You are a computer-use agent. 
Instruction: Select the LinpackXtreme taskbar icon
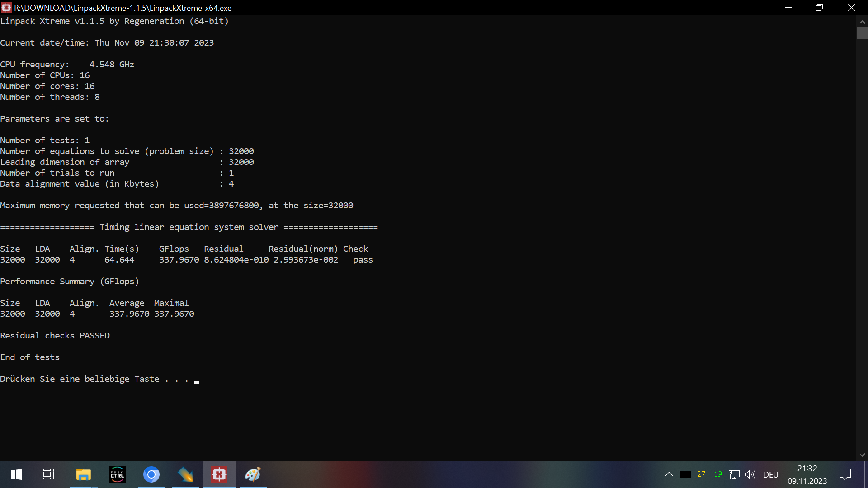pos(219,474)
